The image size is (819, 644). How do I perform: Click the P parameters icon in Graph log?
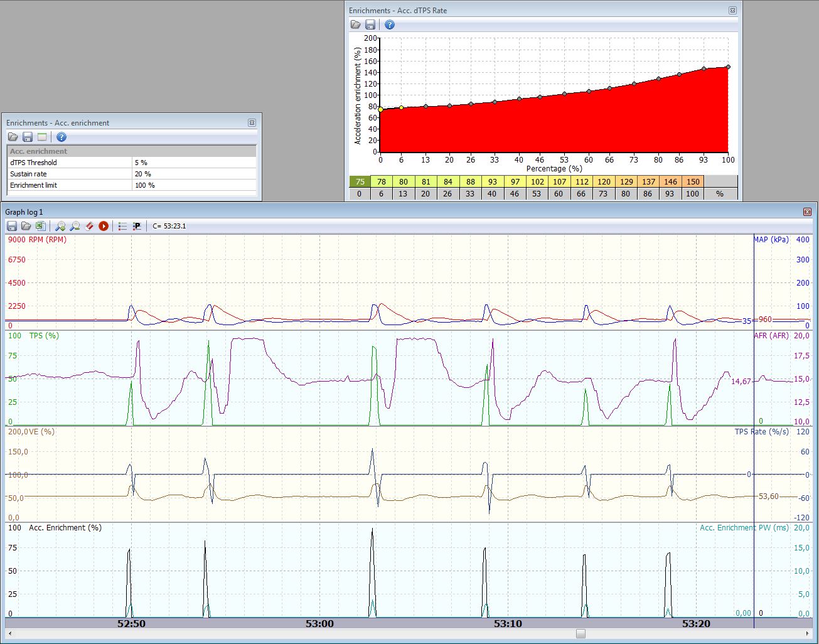click(136, 226)
